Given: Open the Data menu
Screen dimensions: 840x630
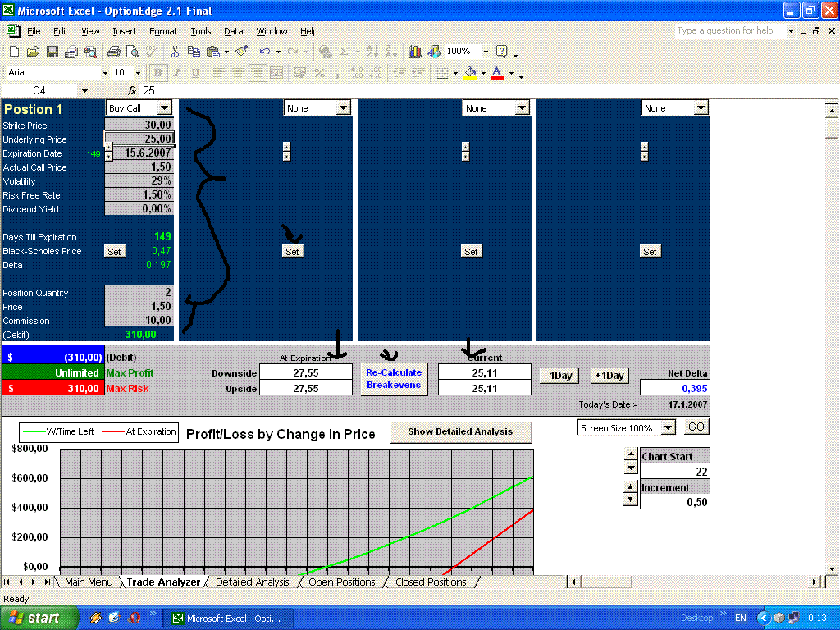Looking at the screenshot, I should pos(234,31).
